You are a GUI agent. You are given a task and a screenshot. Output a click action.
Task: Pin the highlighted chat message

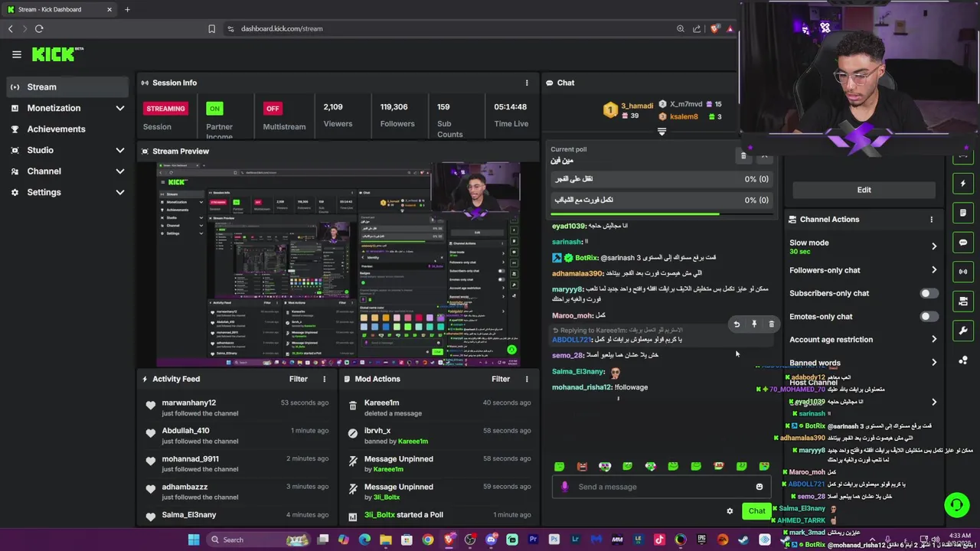pyautogui.click(x=754, y=324)
